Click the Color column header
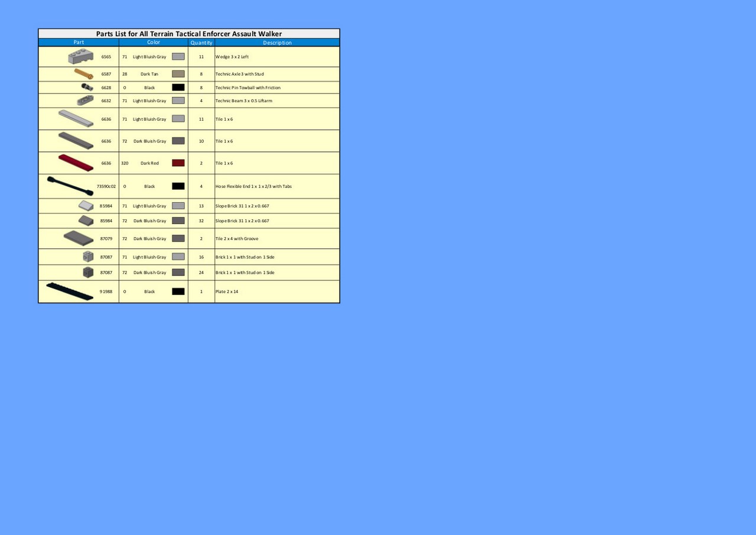The width and height of the screenshot is (756, 535). 154,43
